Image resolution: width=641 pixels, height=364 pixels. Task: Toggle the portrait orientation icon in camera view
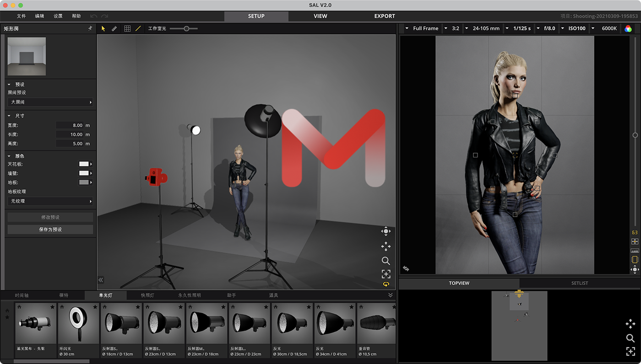pyautogui.click(x=635, y=260)
